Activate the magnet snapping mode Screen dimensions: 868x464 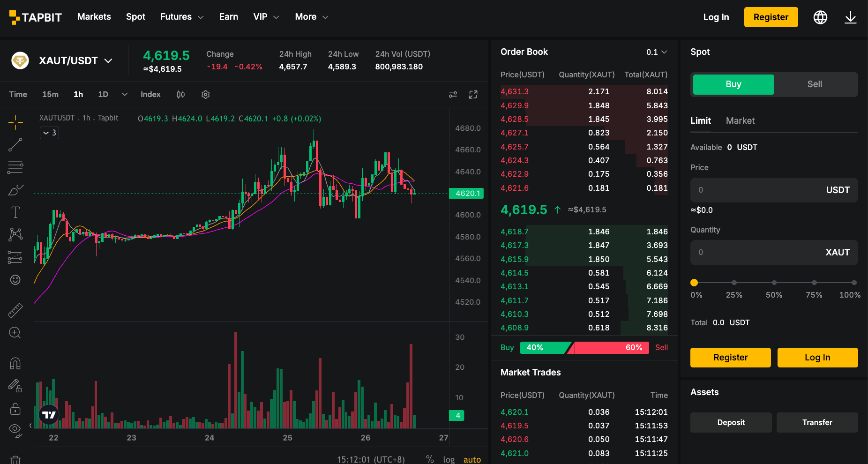(x=15, y=363)
